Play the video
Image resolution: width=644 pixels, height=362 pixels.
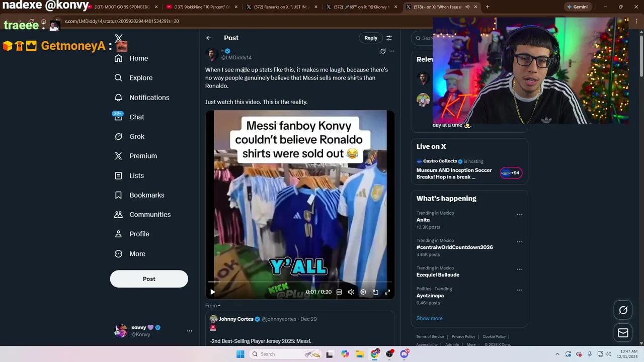[x=213, y=292]
